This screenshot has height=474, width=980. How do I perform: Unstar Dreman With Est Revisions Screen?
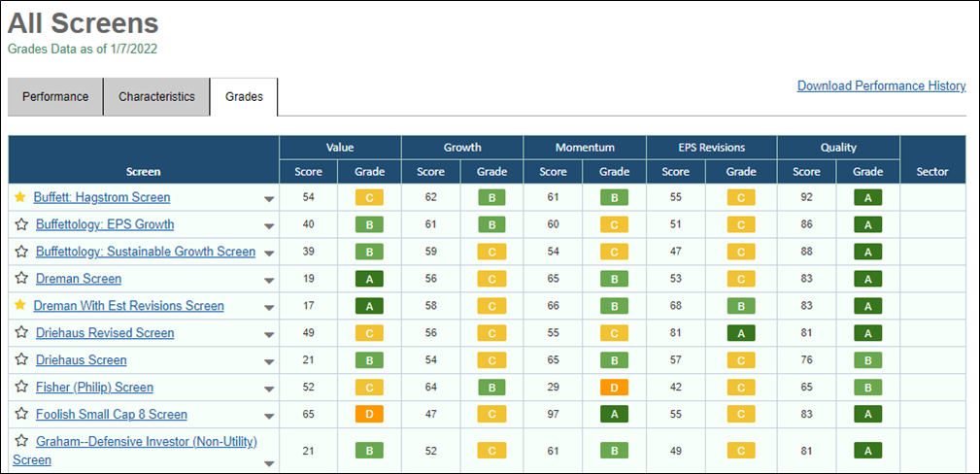20,305
